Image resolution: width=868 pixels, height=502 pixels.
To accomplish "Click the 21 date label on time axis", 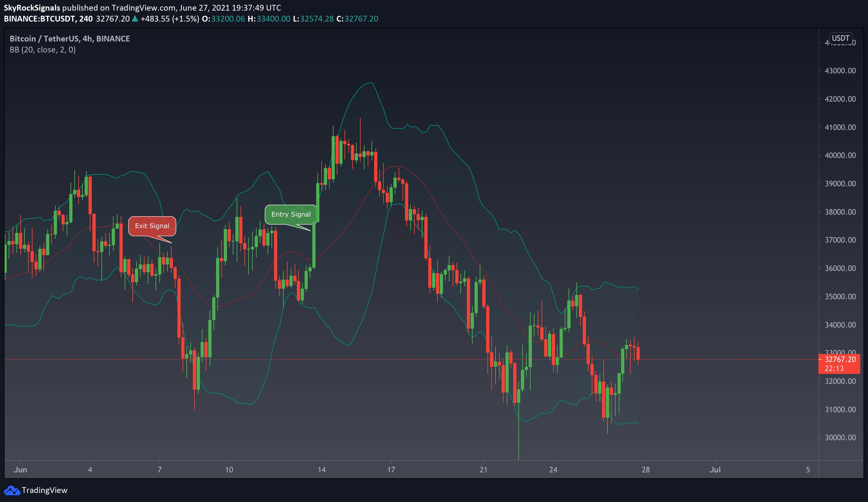I will click(484, 469).
